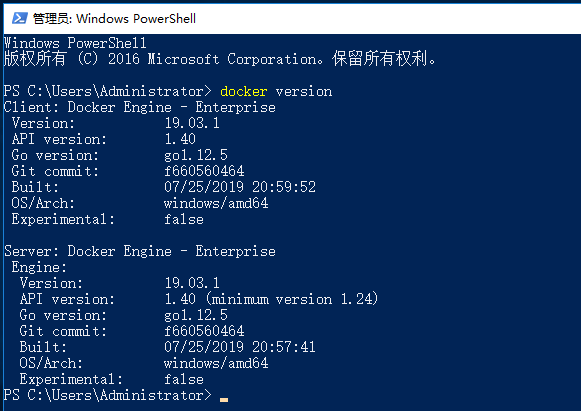Click the yellow 'docker' command text
The height and width of the screenshot is (411, 581).
tap(243, 92)
